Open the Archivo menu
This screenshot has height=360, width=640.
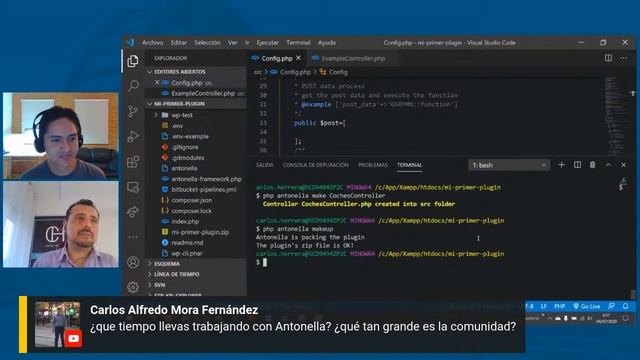coord(153,42)
